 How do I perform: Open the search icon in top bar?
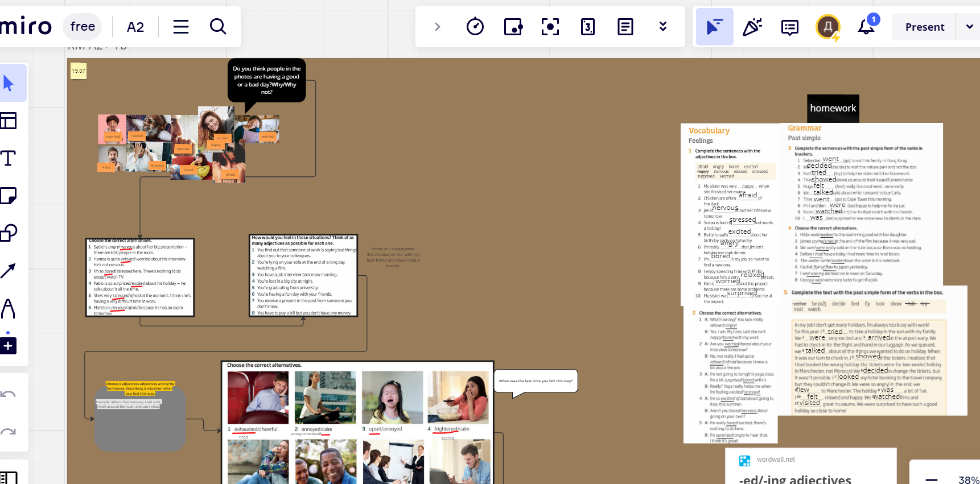[x=218, y=27]
